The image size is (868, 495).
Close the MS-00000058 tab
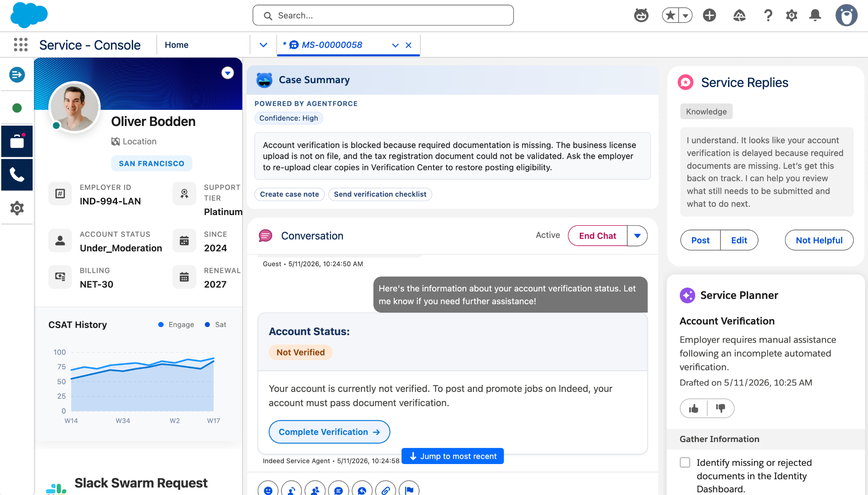[x=409, y=45]
